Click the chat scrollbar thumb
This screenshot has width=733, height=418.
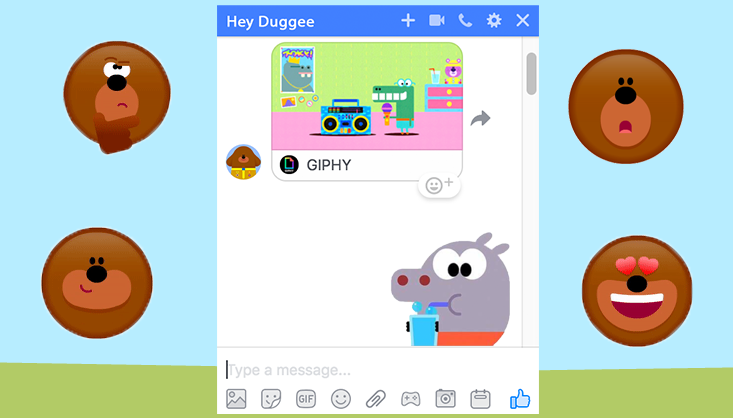pyautogui.click(x=531, y=74)
